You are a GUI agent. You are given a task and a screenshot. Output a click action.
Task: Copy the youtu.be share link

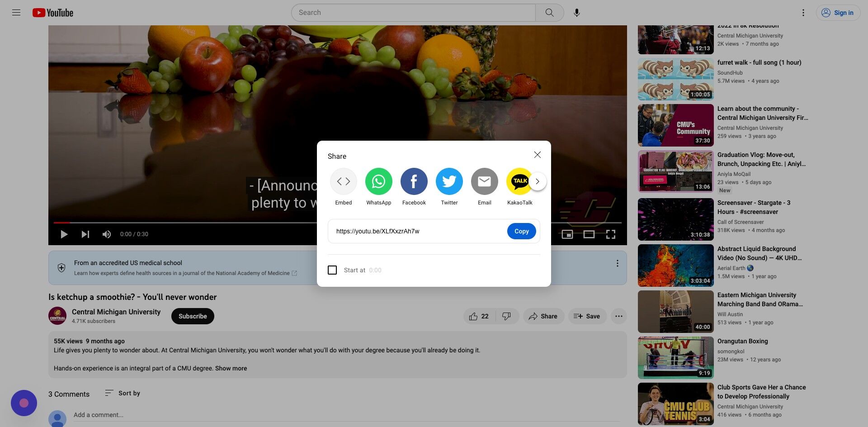click(x=521, y=231)
